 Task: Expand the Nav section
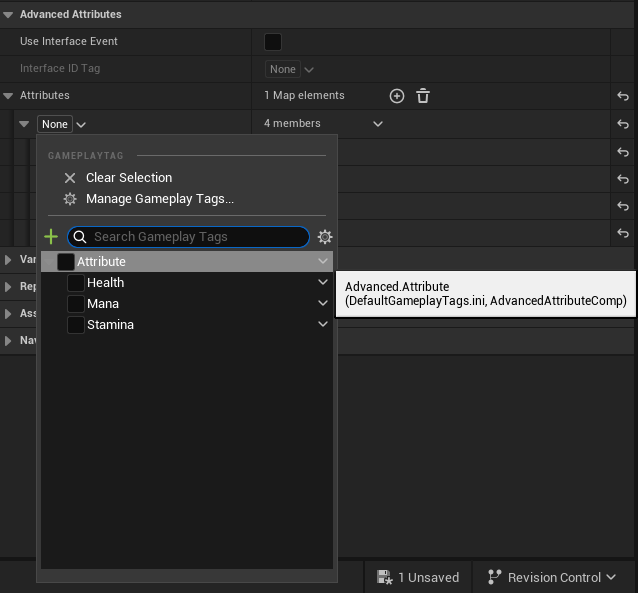(8, 341)
